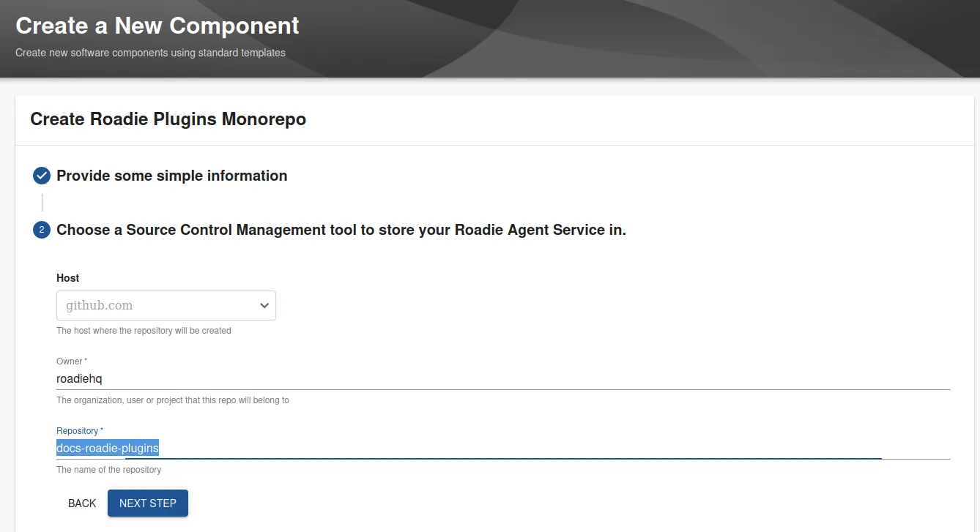Click the step 2 number circle icon
This screenshot has height=532, width=980.
coord(42,230)
